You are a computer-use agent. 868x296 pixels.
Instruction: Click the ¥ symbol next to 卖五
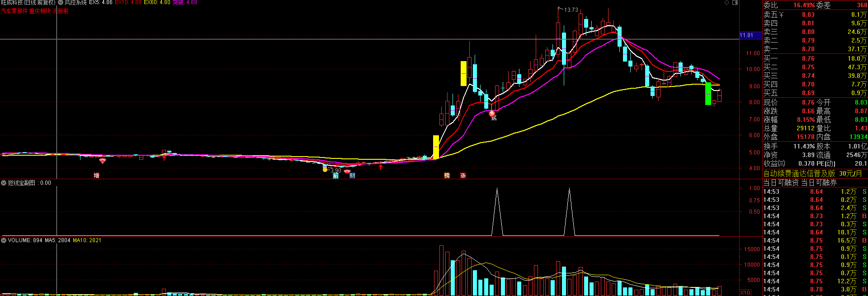tap(781, 15)
